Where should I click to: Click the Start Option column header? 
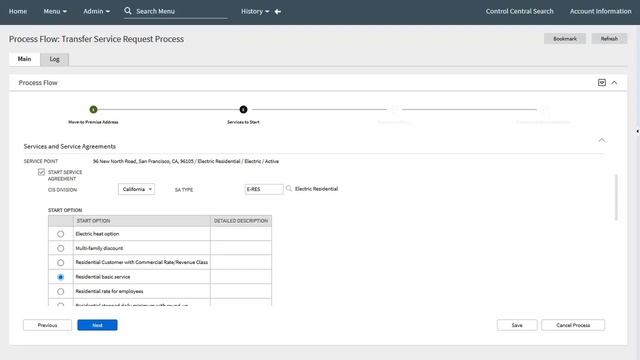click(142, 221)
